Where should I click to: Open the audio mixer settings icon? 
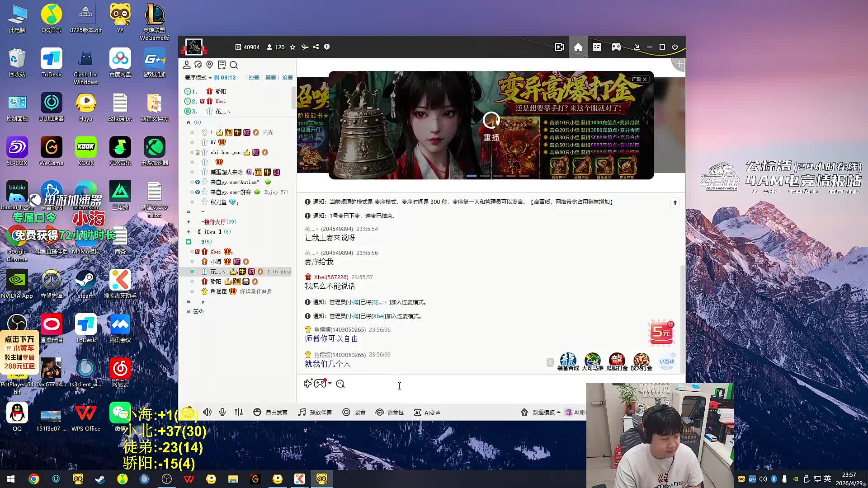tap(239, 412)
